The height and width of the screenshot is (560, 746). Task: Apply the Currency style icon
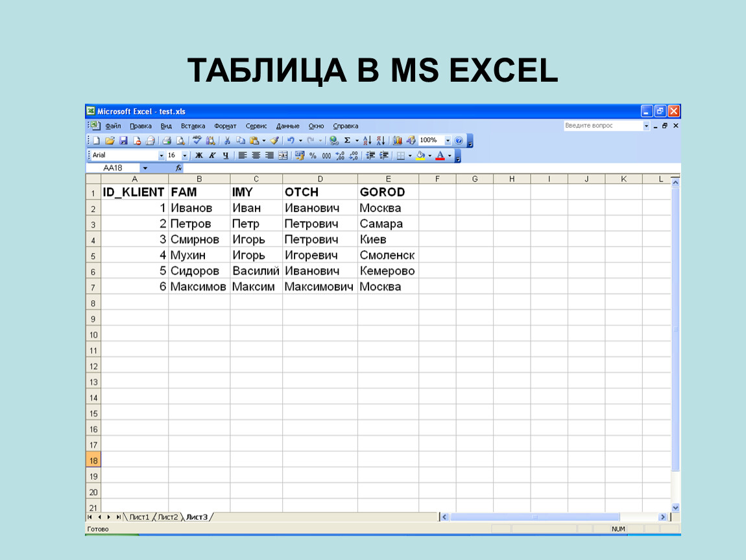(299, 156)
